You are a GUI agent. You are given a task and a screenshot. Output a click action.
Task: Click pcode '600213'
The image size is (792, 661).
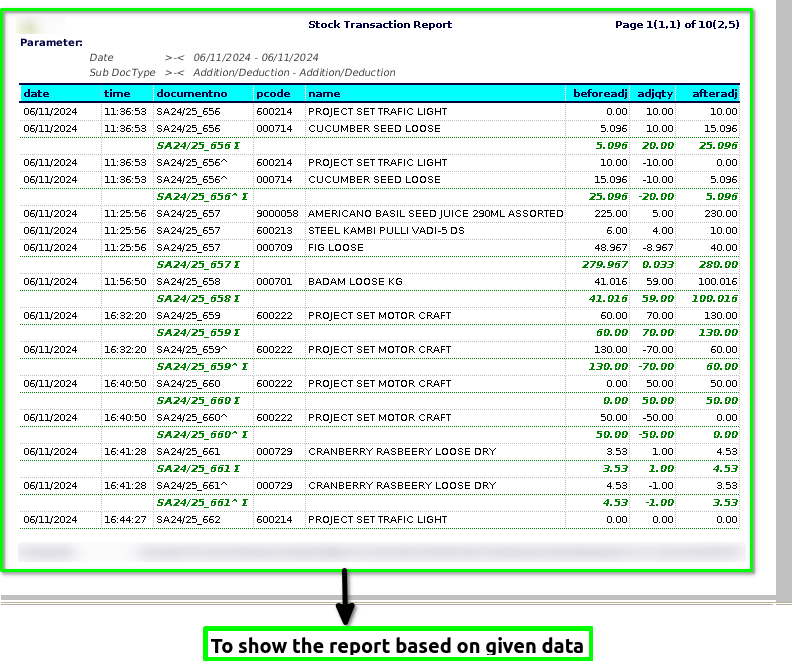point(274,230)
